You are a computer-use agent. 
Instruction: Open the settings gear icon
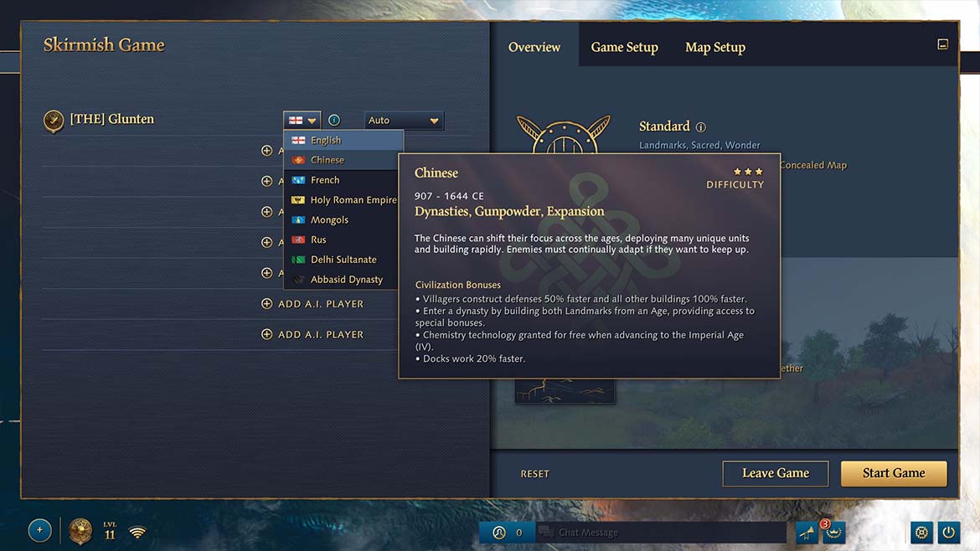point(921,533)
